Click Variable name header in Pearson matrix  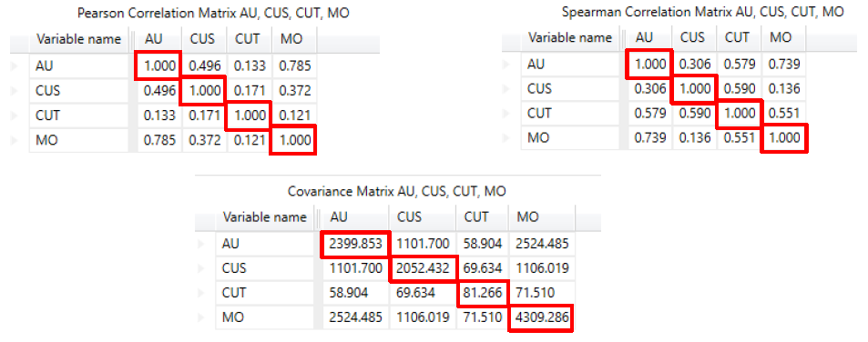78,39
